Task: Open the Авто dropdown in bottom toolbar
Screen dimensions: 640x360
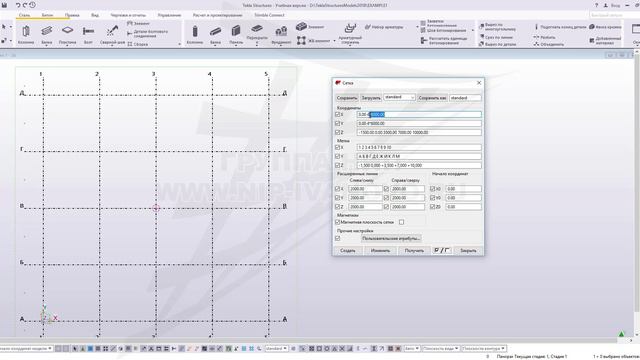Action: pos(412,349)
